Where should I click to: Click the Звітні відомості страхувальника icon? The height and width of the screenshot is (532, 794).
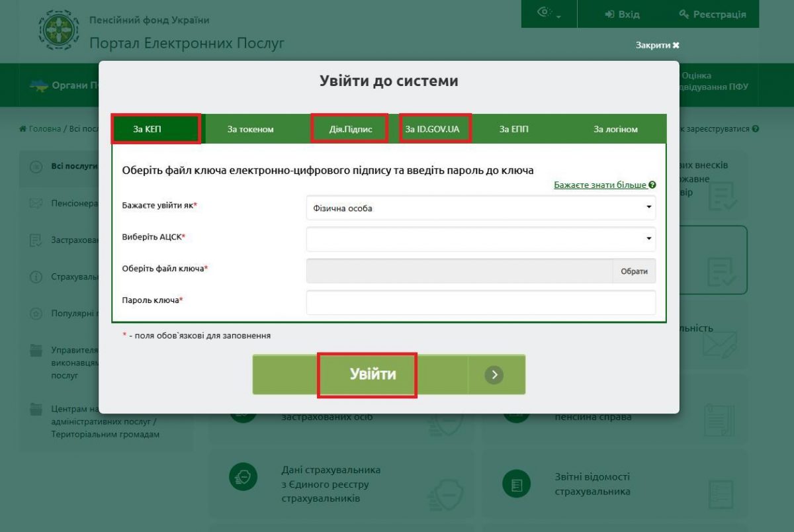517,484
